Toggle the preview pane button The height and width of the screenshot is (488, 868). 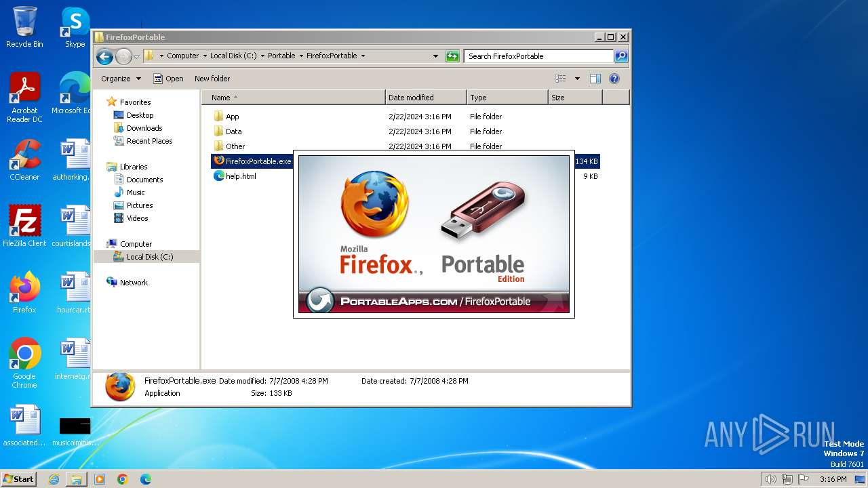[x=595, y=79]
